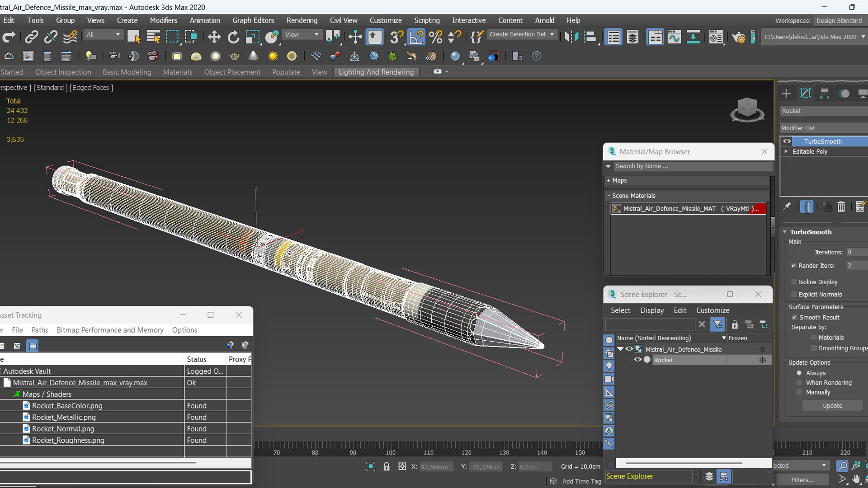Click the Asset Tracking horizontal scrollbar

98,463
